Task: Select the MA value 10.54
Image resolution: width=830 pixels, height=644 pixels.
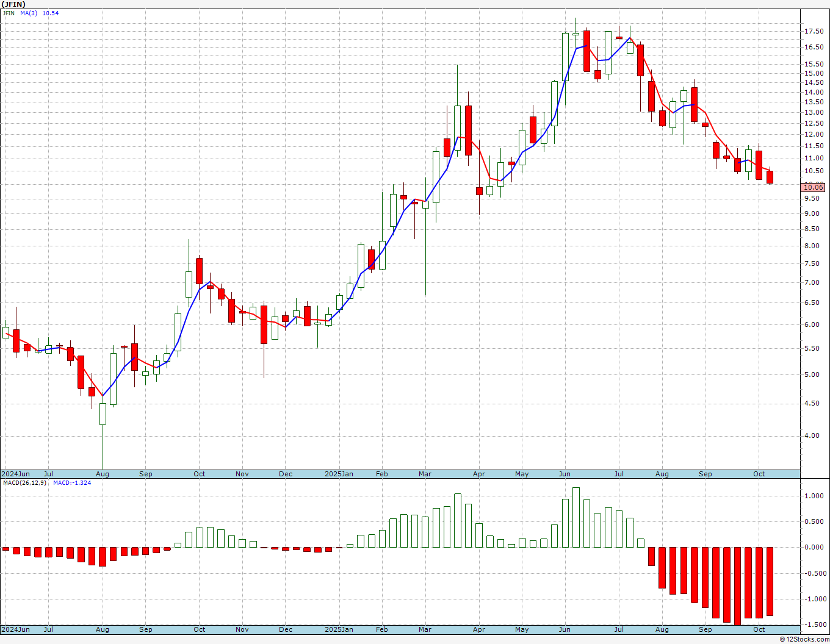Action: (x=51, y=13)
